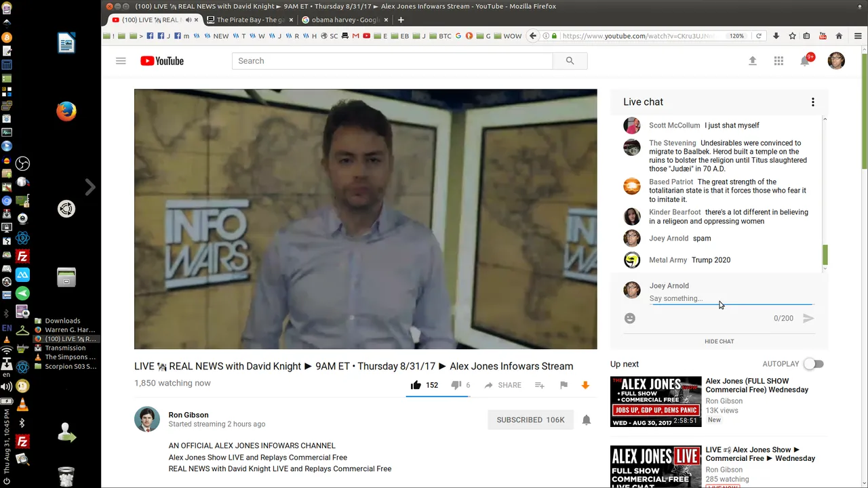Open LIVE Alex Jones Show Wednesday title
This screenshot has height=488, width=868.
[760, 454]
